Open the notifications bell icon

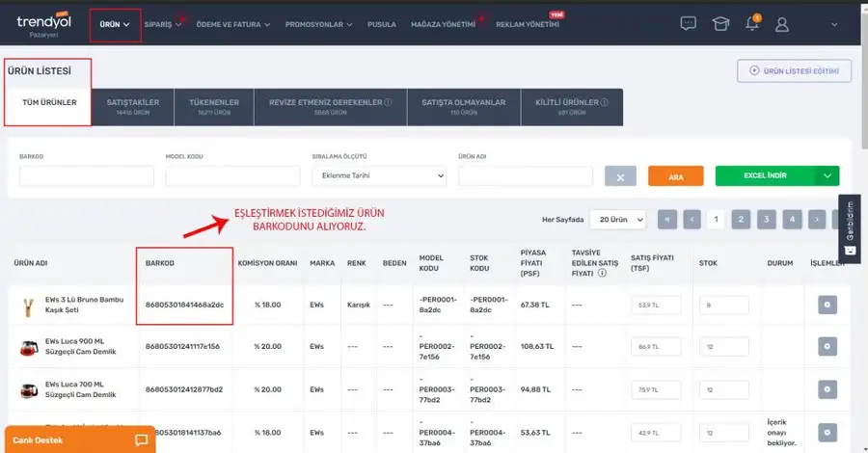point(752,23)
